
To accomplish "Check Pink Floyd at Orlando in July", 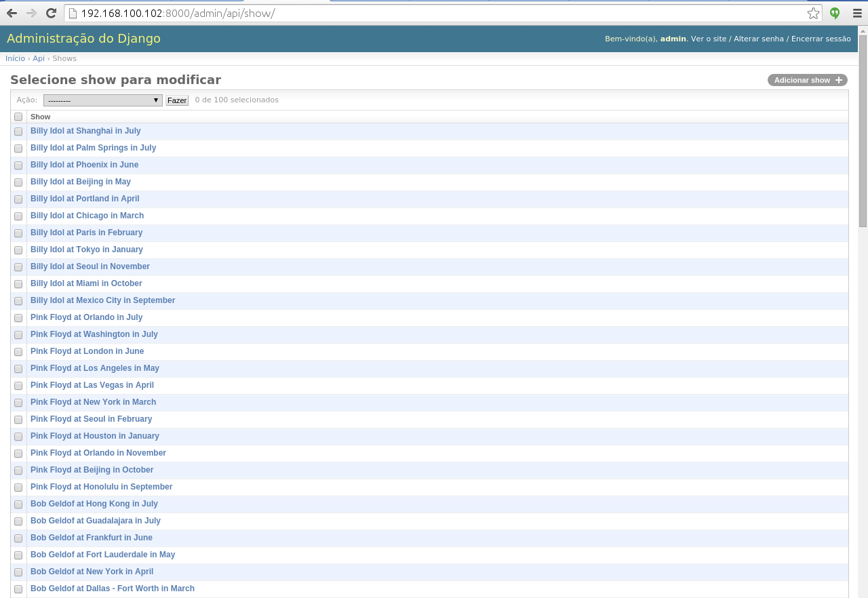I will [x=18, y=318].
